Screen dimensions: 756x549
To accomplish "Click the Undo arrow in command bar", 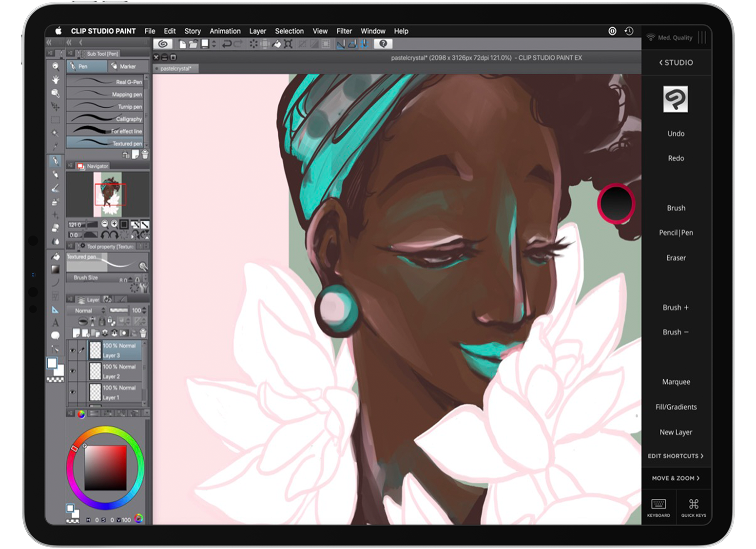I will tap(227, 44).
